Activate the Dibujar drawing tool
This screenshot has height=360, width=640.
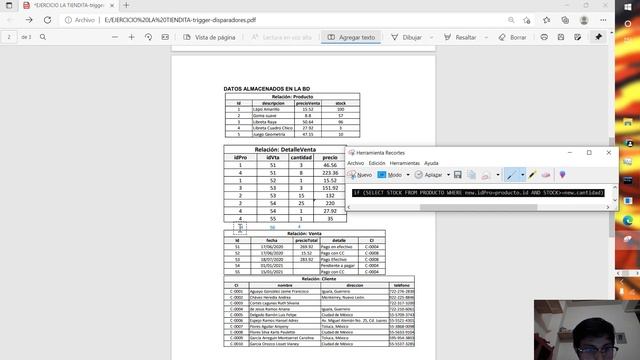pos(407,37)
